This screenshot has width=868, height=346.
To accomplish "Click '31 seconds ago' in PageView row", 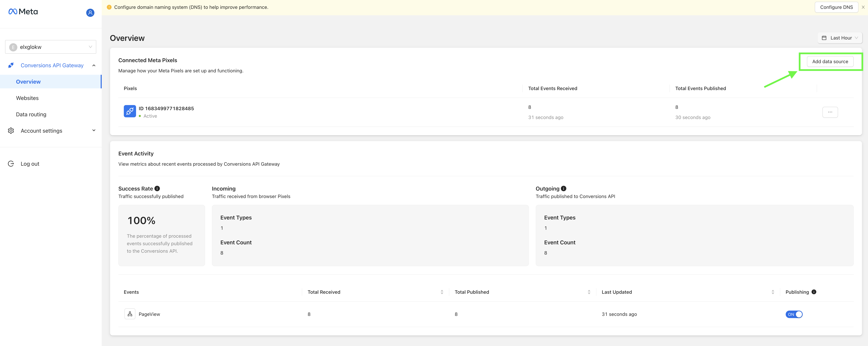I will point(619,314).
